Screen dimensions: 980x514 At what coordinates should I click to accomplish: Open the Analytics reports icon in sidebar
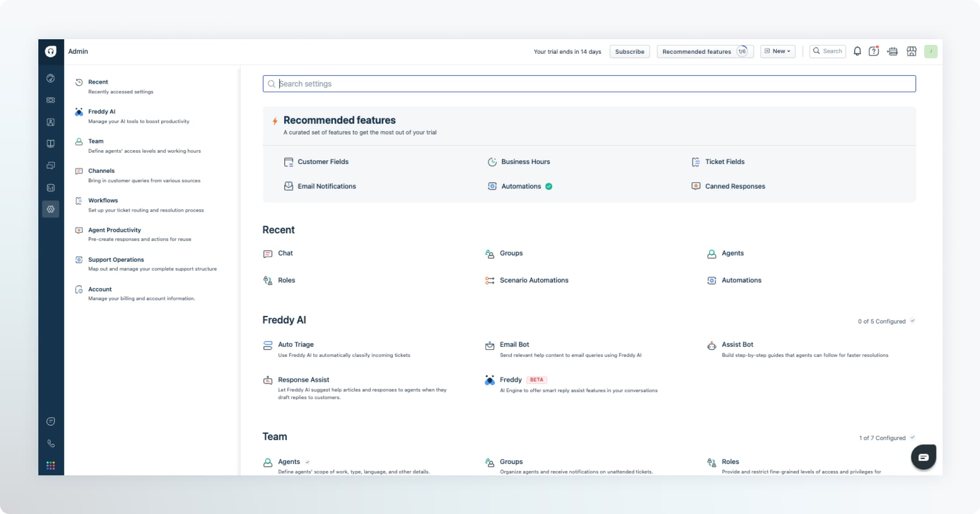[51, 187]
